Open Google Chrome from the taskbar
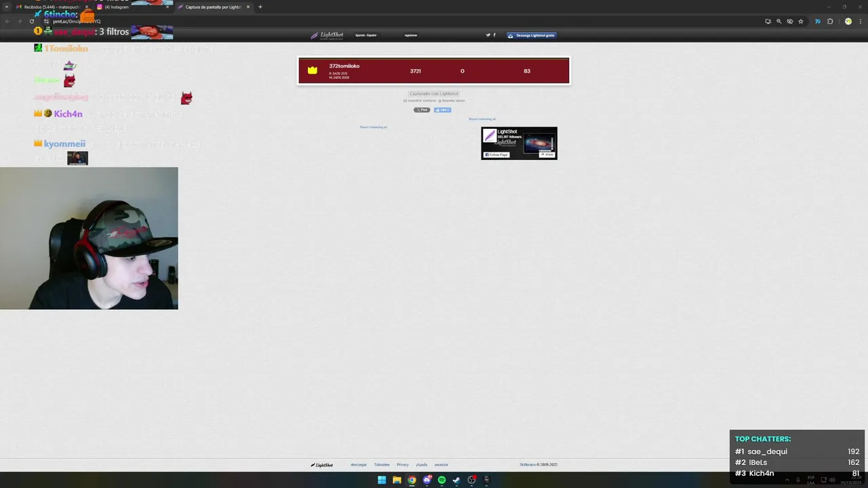 (x=412, y=480)
